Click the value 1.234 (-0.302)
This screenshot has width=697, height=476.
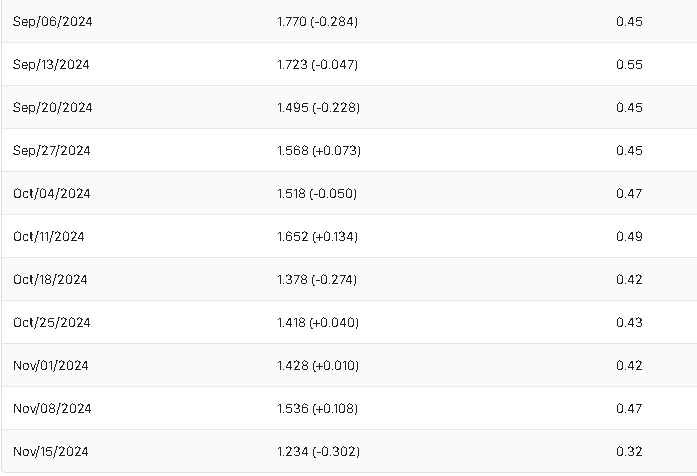coord(319,451)
